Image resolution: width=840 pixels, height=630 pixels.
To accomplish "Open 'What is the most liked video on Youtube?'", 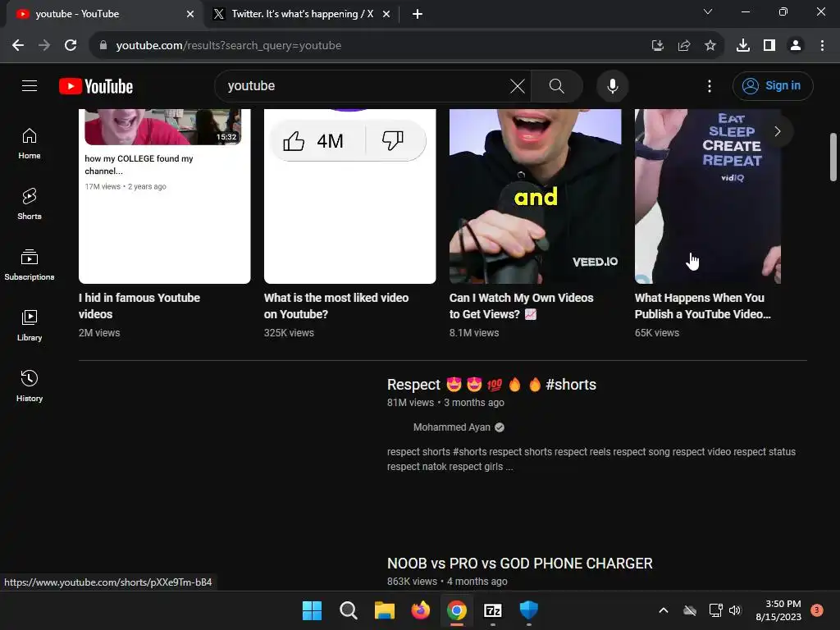I will [336, 305].
